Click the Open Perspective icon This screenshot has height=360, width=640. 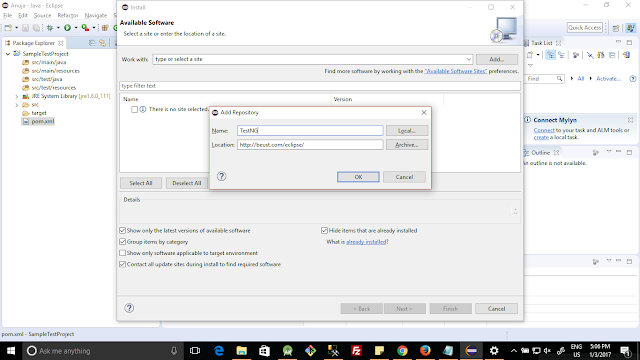coord(616,28)
